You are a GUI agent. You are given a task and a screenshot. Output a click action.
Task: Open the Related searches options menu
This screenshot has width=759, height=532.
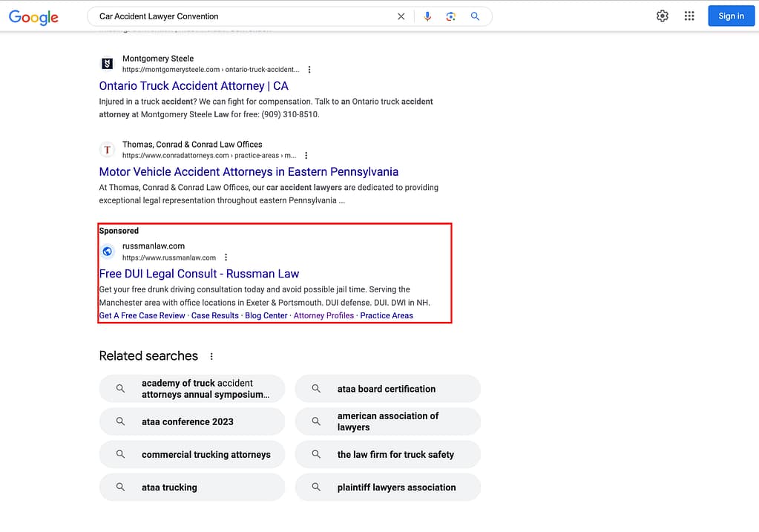pyautogui.click(x=211, y=356)
